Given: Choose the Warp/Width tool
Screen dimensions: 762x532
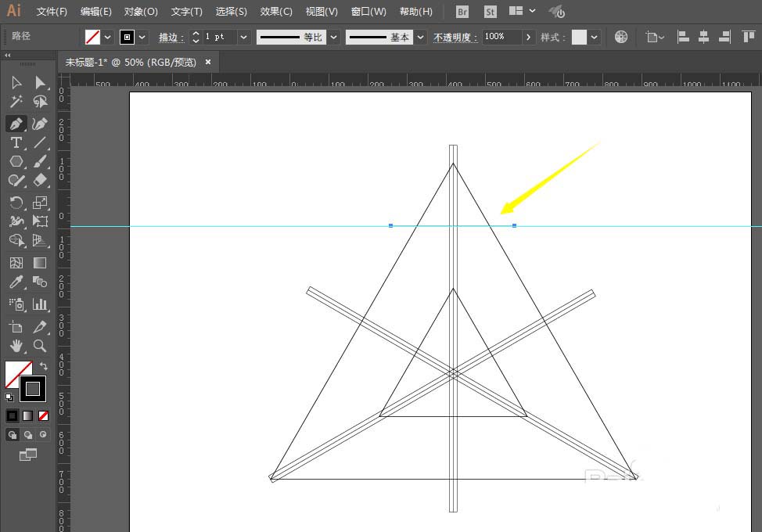Looking at the screenshot, I should pos(16,221).
